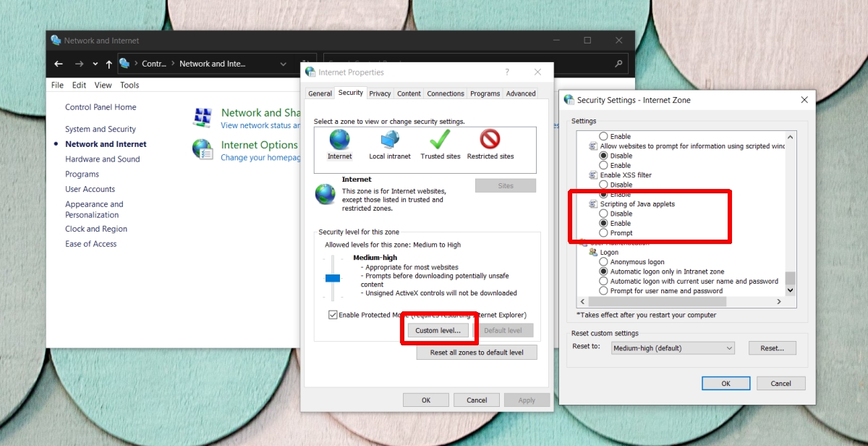Select Disable under Scripting of Java applets
The width and height of the screenshot is (868, 446).
[x=603, y=214]
